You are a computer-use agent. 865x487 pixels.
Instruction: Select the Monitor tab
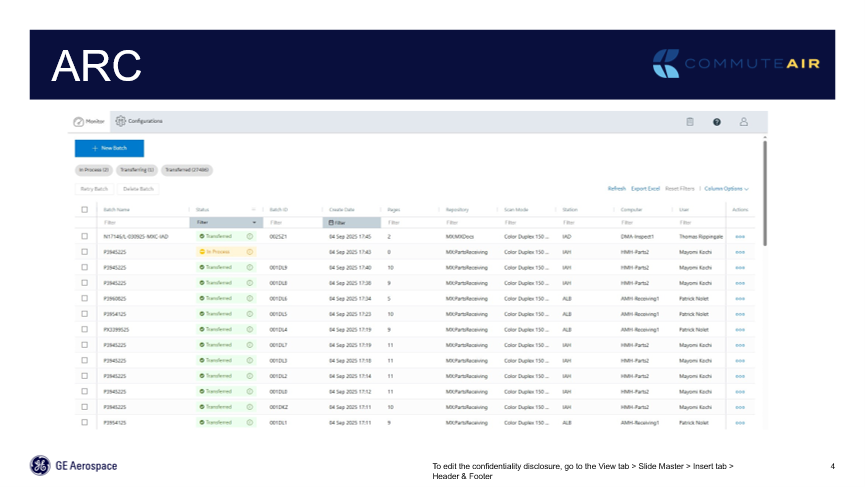(x=89, y=121)
